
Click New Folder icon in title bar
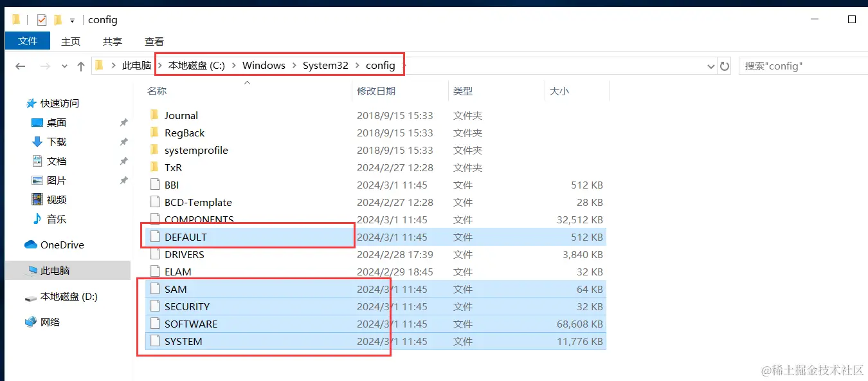[x=57, y=20]
